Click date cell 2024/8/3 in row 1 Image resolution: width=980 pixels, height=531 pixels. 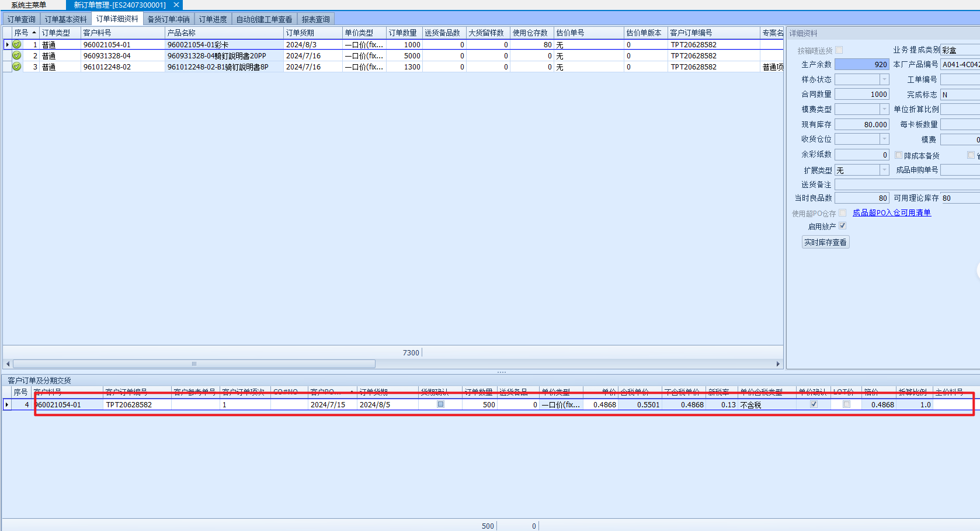pos(313,44)
